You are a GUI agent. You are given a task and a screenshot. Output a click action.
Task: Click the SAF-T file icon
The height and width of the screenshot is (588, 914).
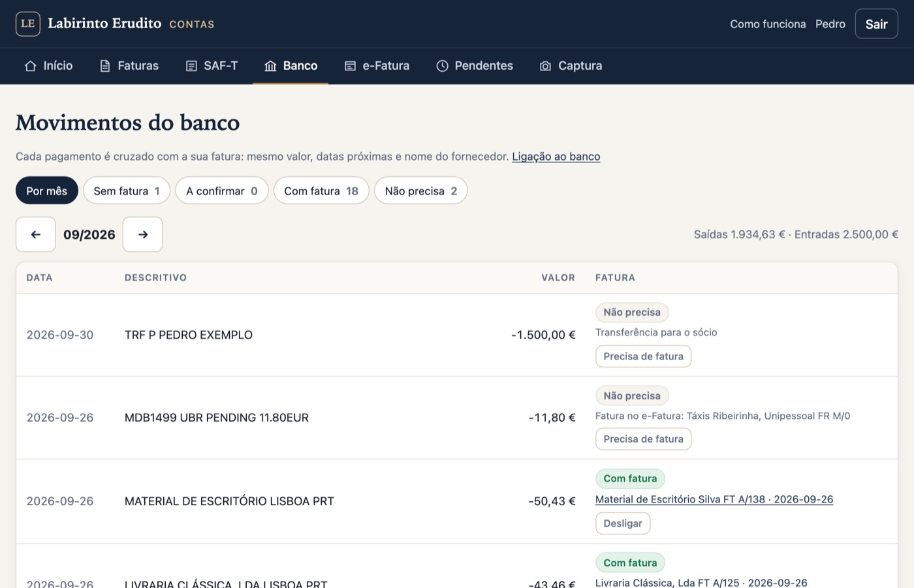[191, 66]
